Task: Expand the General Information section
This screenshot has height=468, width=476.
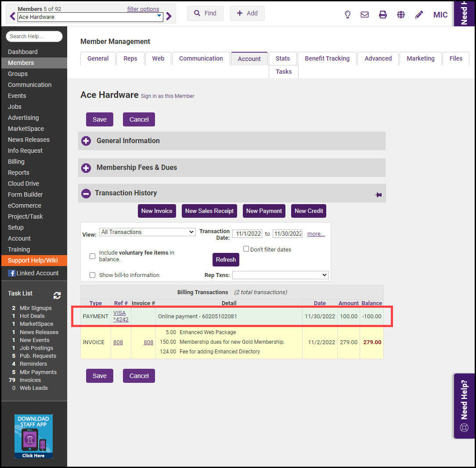Action: [87, 141]
